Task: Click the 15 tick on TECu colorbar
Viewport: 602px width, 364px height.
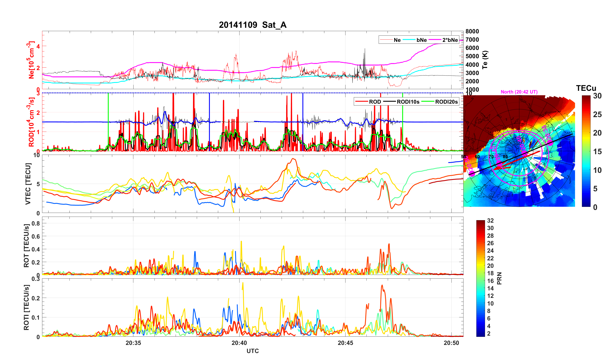Action: point(597,152)
